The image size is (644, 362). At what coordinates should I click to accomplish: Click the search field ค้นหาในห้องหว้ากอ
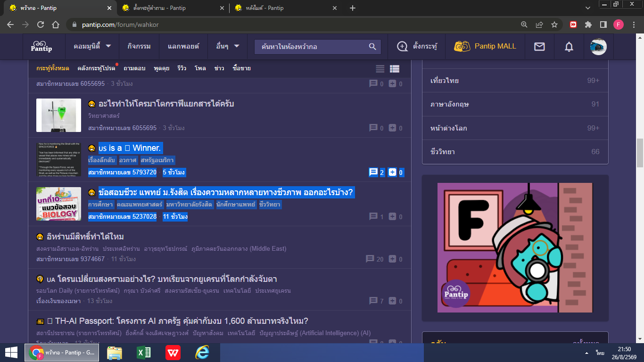(x=312, y=46)
